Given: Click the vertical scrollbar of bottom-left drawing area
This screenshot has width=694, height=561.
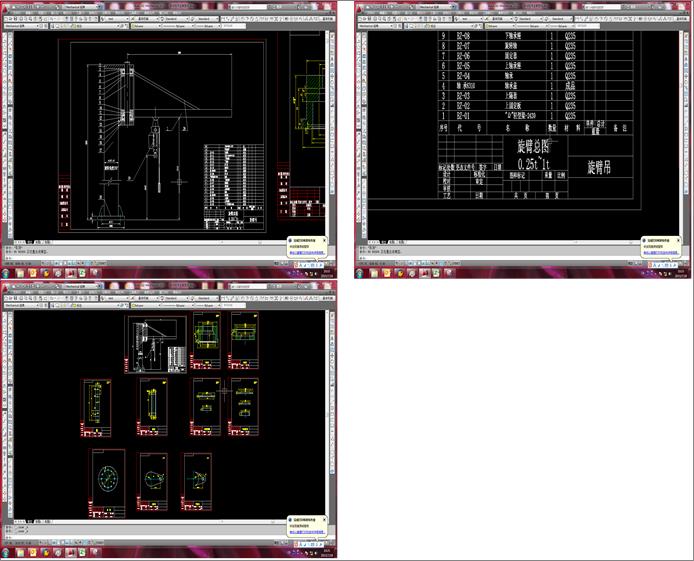Looking at the screenshot, I should pyautogui.click(x=327, y=414).
